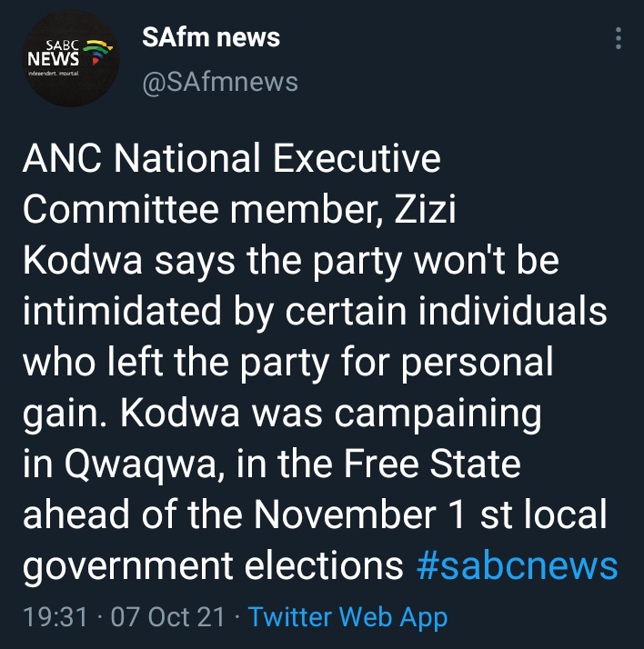The image size is (644, 649).
Task: Click 'independent. impartial' tagline in avatar
Action: click(53, 74)
